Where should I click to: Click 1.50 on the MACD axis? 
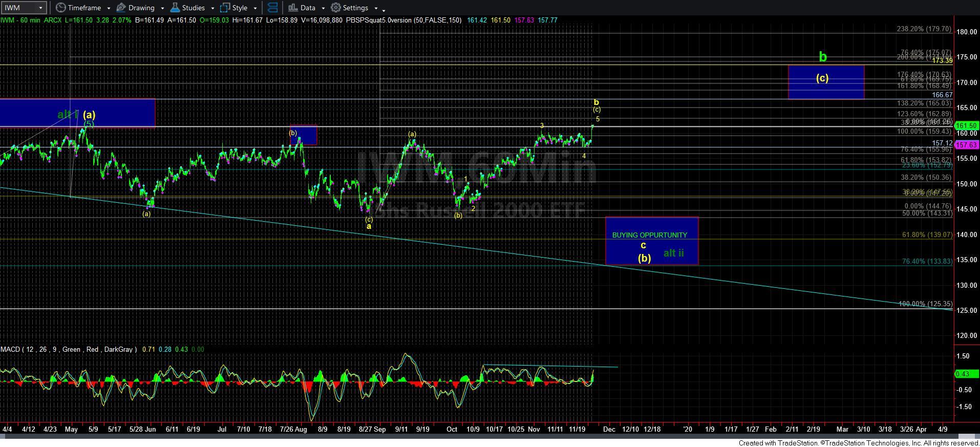(963, 356)
